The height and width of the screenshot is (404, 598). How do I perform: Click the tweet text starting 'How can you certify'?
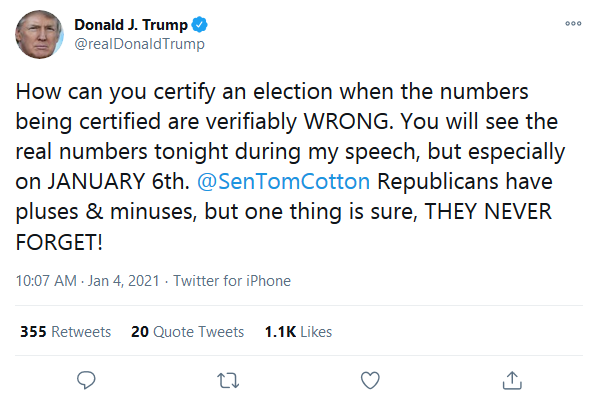pos(289,167)
